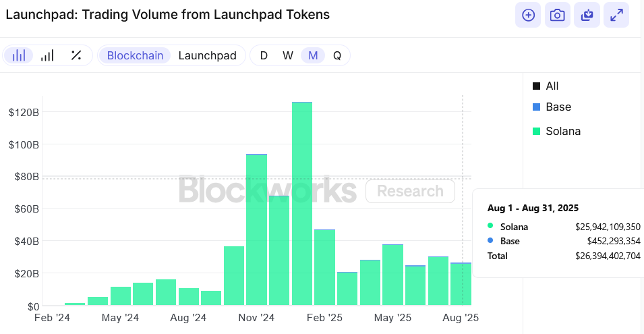Image resolution: width=644 pixels, height=334 pixels.
Task: Toggle the Blockchain grouping option
Action: click(135, 55)
